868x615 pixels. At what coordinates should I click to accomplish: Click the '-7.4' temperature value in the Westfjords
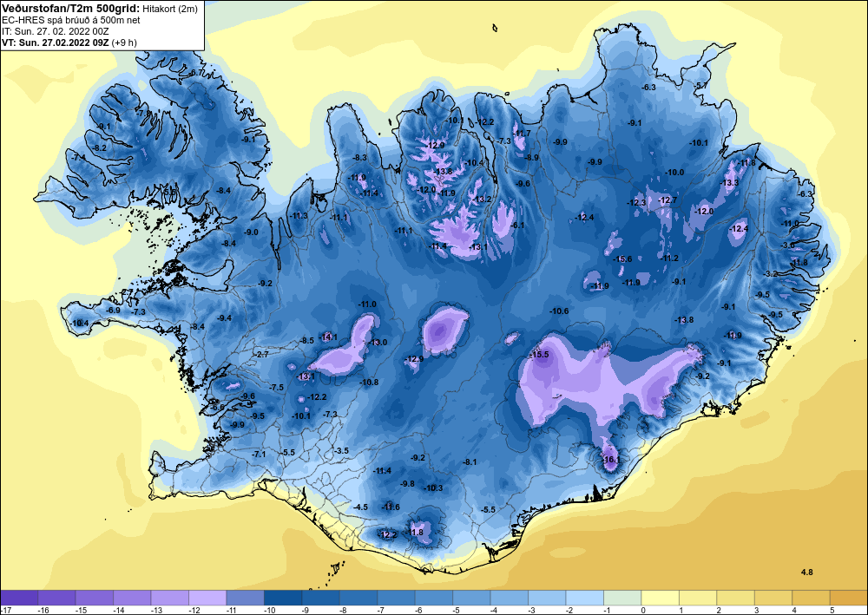(79, 158)
